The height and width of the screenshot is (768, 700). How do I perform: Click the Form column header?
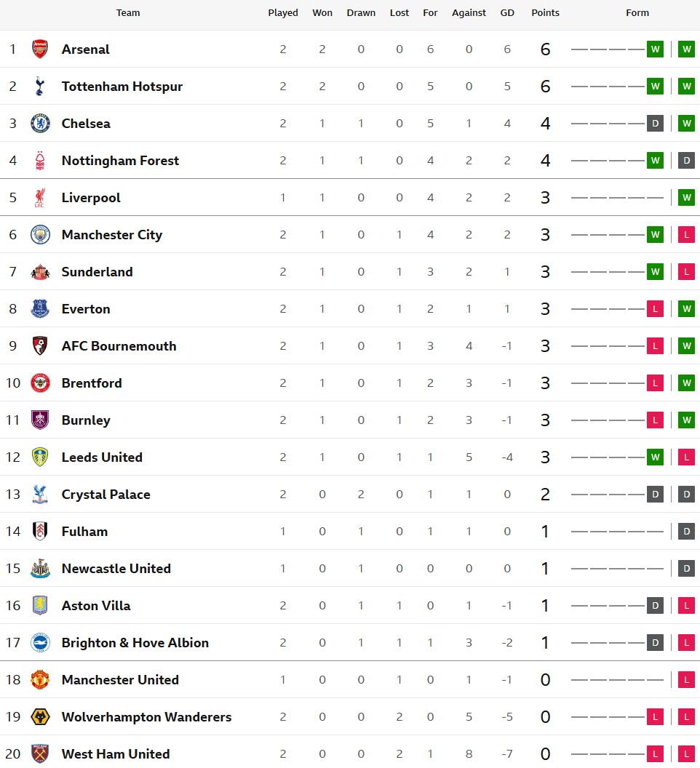[637, 13]
